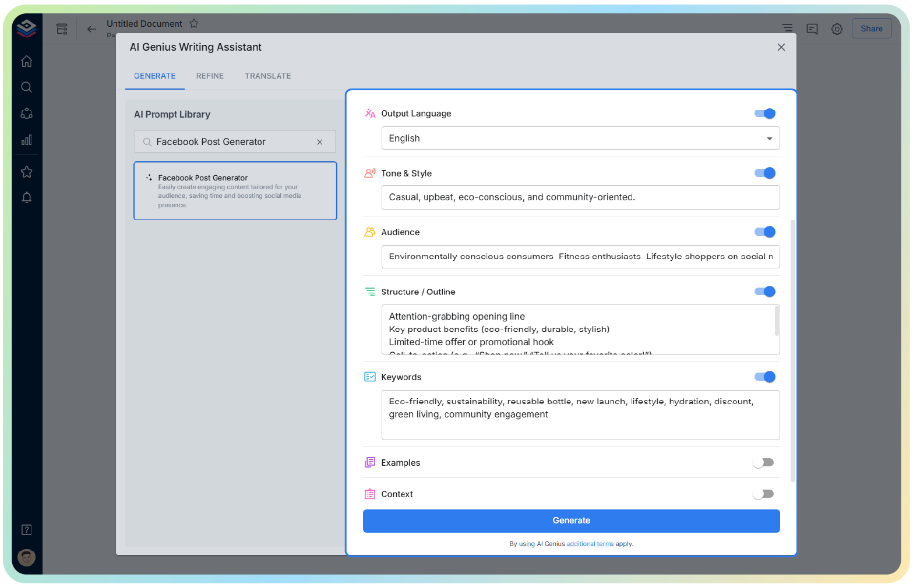Click into the Tone & Style text field
913x588 pixels.
[x=580, y=197]
